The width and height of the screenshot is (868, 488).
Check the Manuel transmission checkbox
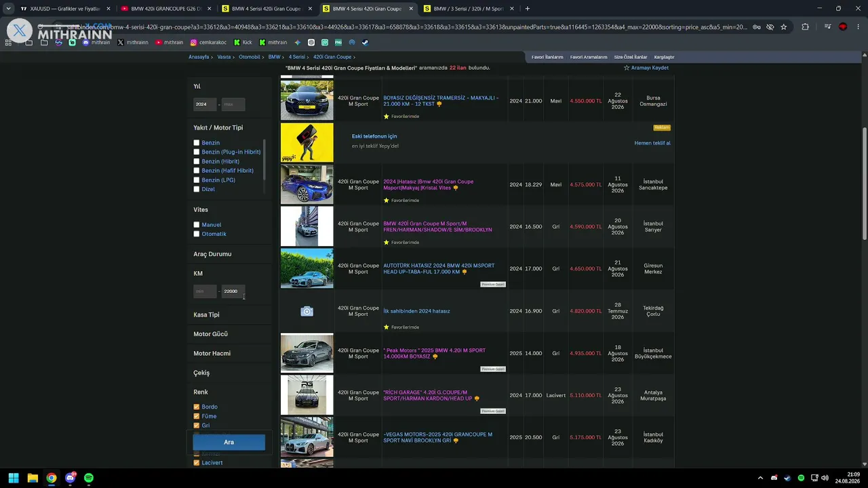click(x=197, y=225)
